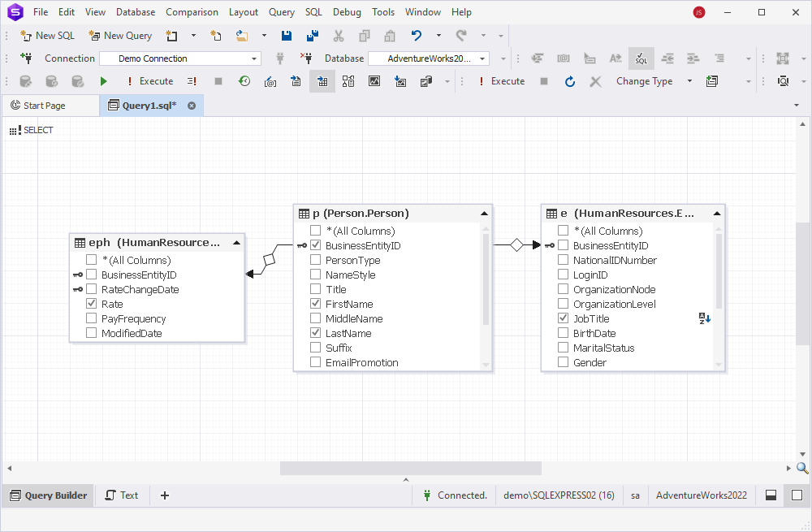Click the Query History clock icon

point(244,81)
